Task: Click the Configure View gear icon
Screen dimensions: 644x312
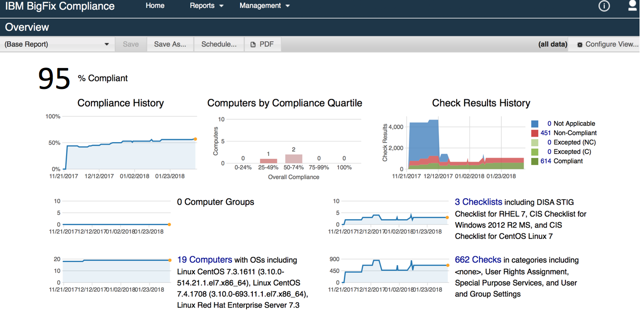Action: pyautogui.click(x=579, y=45)
